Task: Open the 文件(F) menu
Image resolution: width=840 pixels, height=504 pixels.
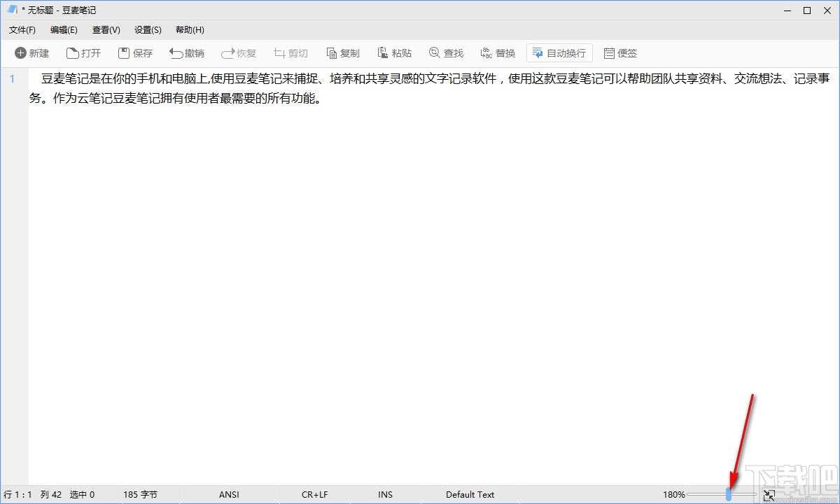Action: [x=22, y=30]
